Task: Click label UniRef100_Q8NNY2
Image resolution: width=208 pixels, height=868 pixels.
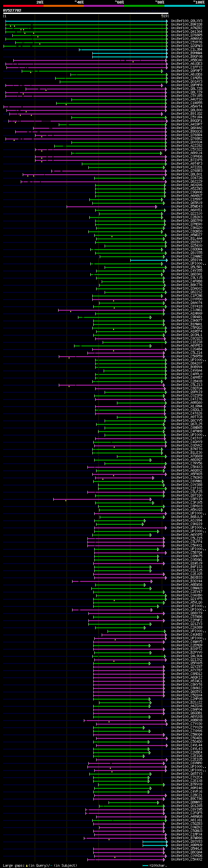Action: [x=187, y=802]
